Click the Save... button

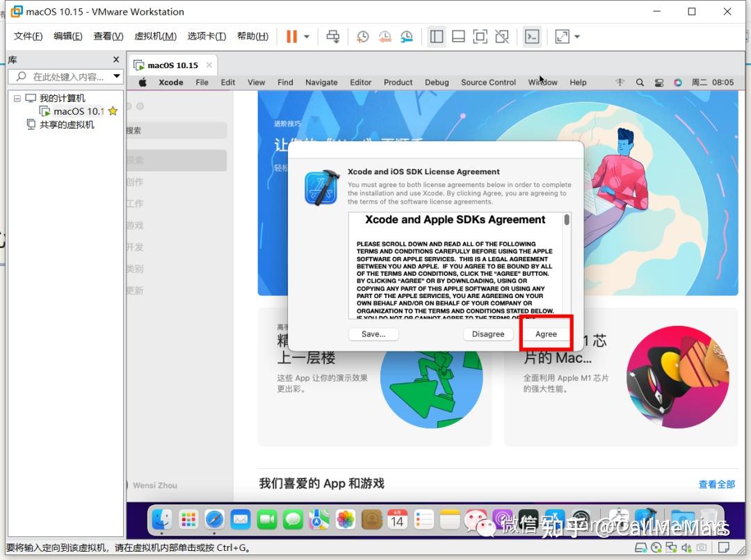click(373, 334)
